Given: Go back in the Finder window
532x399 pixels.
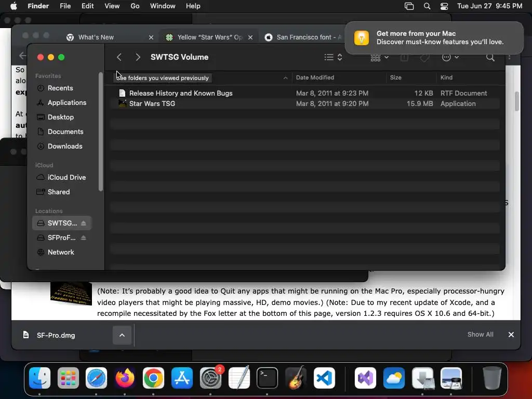Looking at the screenshot, I should point(119,57).
